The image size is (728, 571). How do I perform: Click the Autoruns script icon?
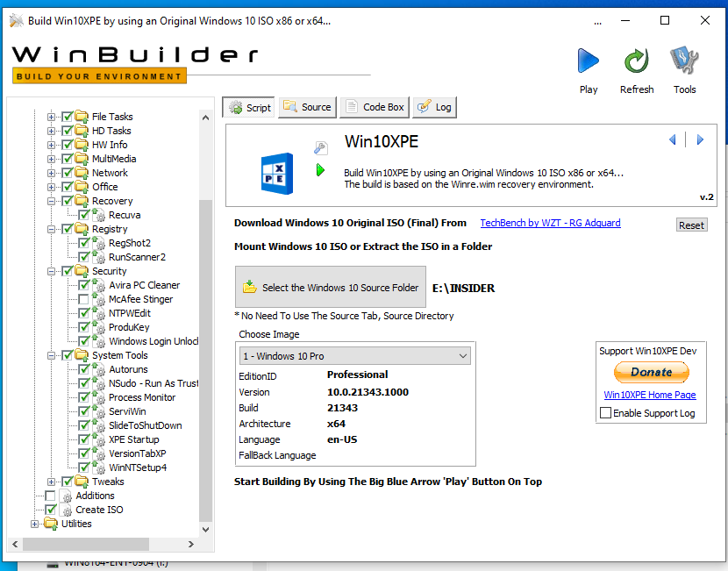[x=98, y=369]
